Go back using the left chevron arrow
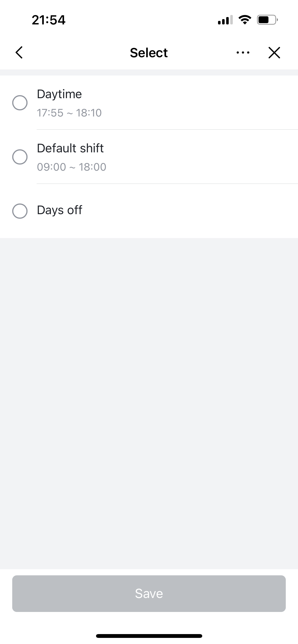The height and width of the screenshot is (644, 298). tap(19, 53)
